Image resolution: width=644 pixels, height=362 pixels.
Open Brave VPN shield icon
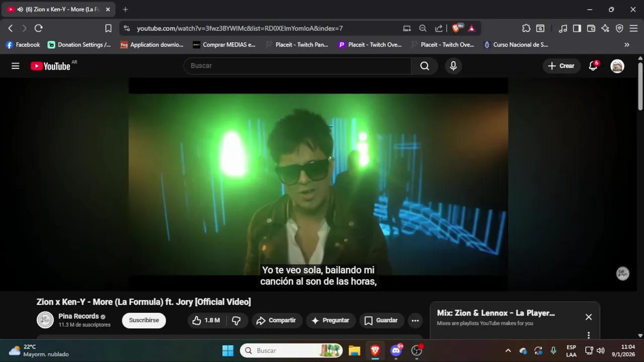[x=619, y=28]
